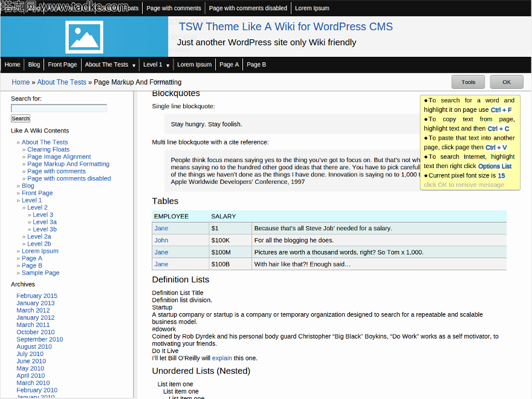Open February 2015 archive link
This screenshot has width=532, height=399.
37,296
